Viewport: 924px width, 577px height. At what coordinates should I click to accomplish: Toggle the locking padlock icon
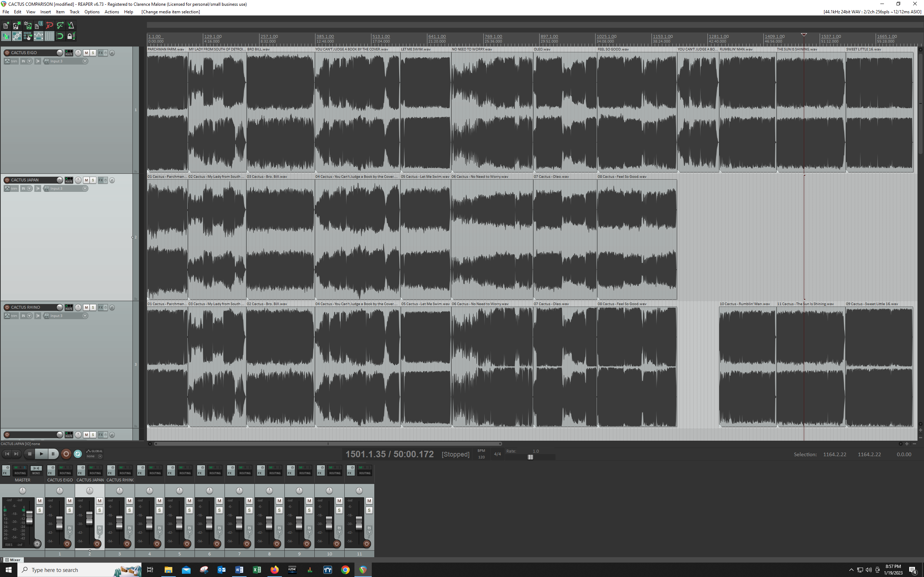click(x=70, y=36)
